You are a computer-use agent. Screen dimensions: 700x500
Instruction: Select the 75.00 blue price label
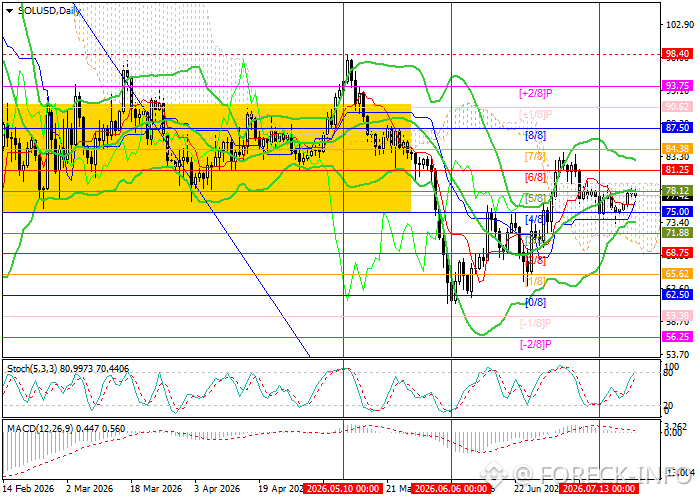coord(677,212)
